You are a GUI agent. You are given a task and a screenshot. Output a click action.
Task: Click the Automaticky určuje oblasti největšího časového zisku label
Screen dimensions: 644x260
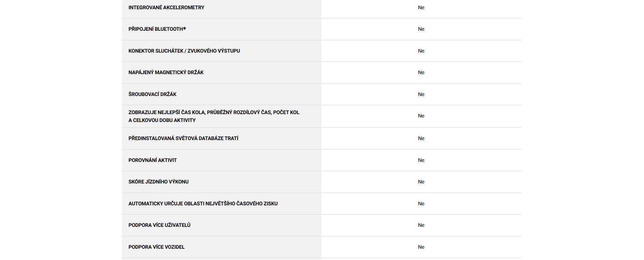[203, 204]
